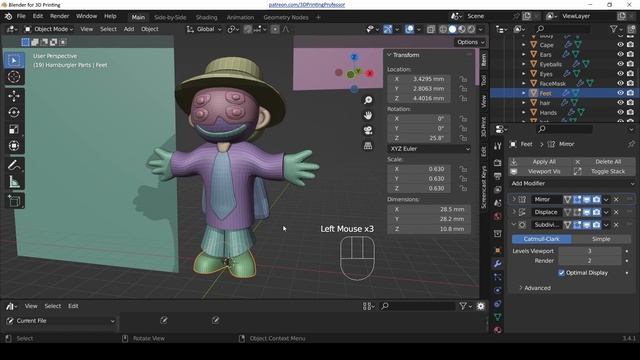Switch to the Shading workspace tab

(206, 17)
